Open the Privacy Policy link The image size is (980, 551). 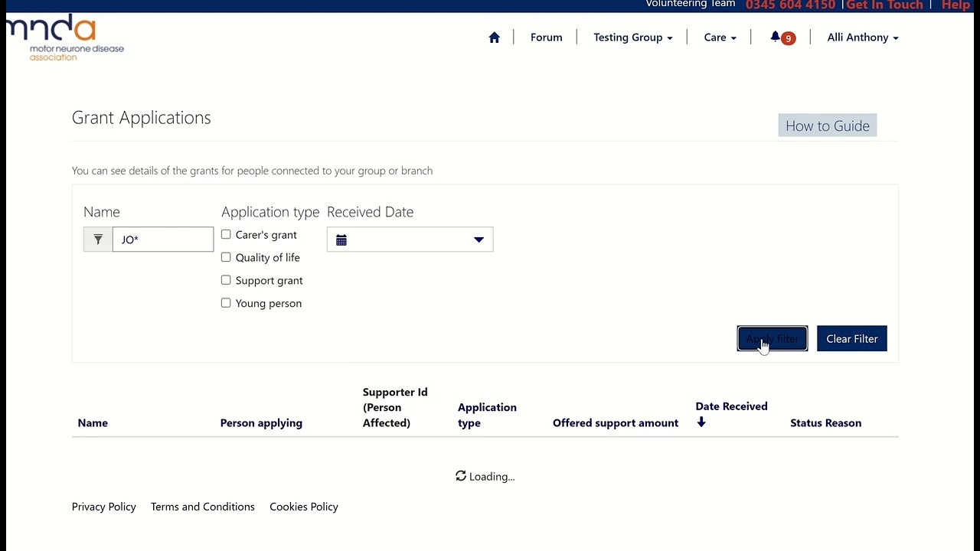(x=104, y=507)
